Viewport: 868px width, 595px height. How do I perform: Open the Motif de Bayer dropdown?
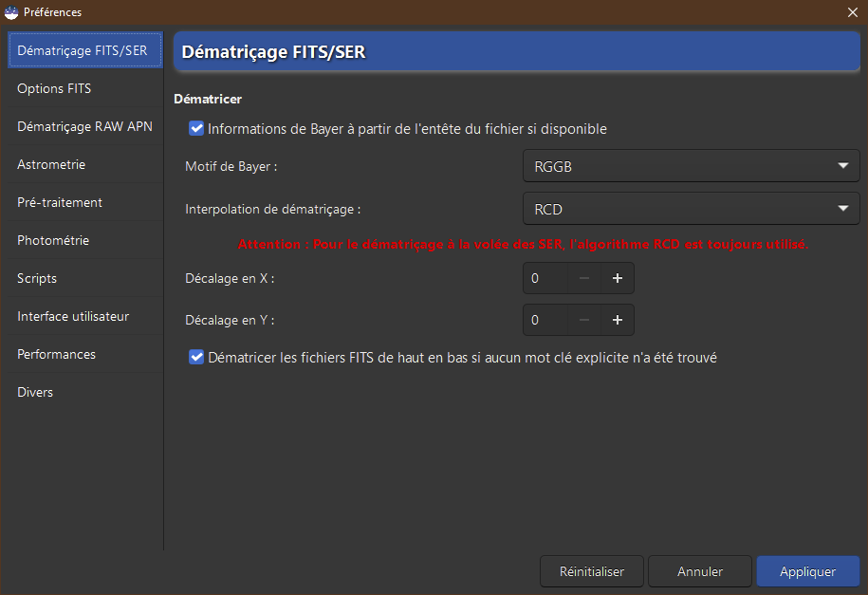[x=691, y=166]
